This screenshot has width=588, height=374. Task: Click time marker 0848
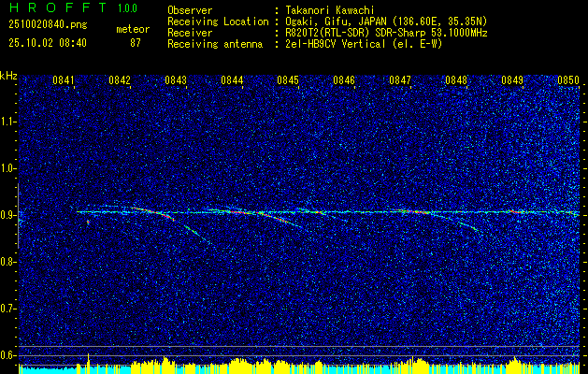click(x=456, y=80)
